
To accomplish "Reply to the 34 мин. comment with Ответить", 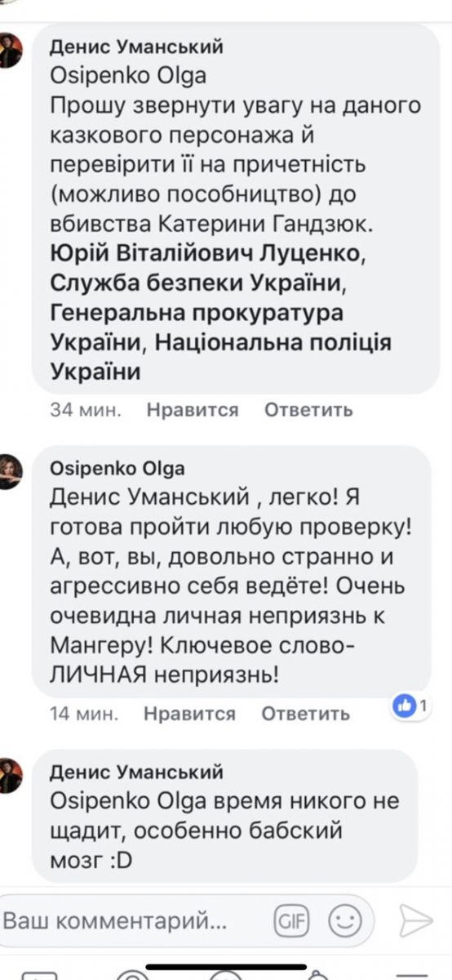I will pyautogui.click(x=308, y=410).
